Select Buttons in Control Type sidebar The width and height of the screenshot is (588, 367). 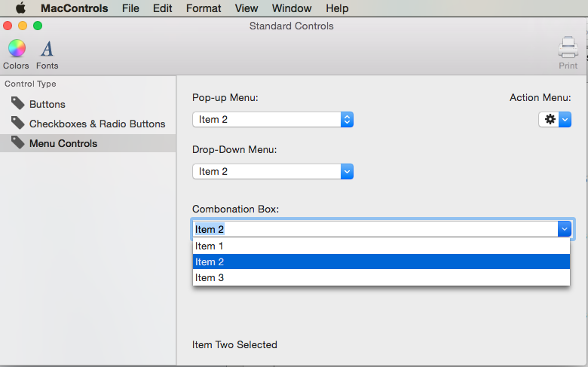(47, 104)
